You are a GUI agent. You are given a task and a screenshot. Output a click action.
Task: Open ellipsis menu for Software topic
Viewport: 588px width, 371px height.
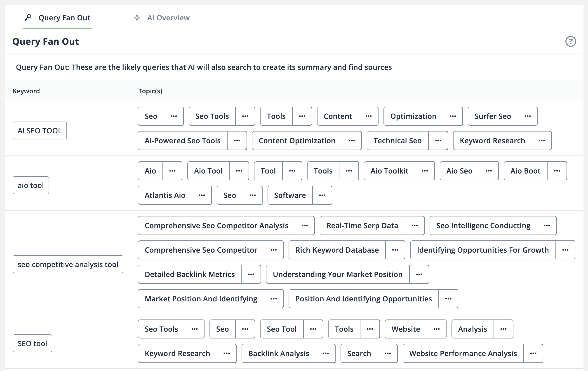click(x=322, y=195)
